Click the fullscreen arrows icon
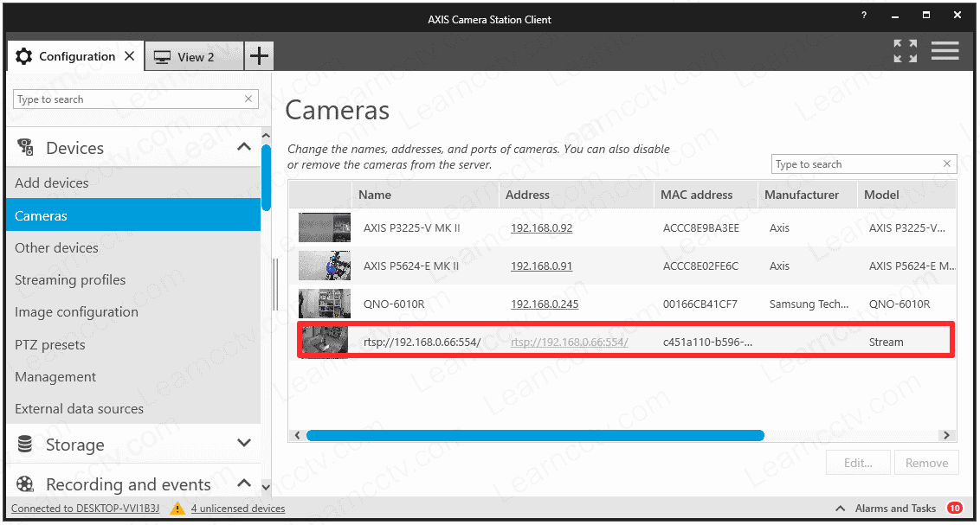 [905, 51]
